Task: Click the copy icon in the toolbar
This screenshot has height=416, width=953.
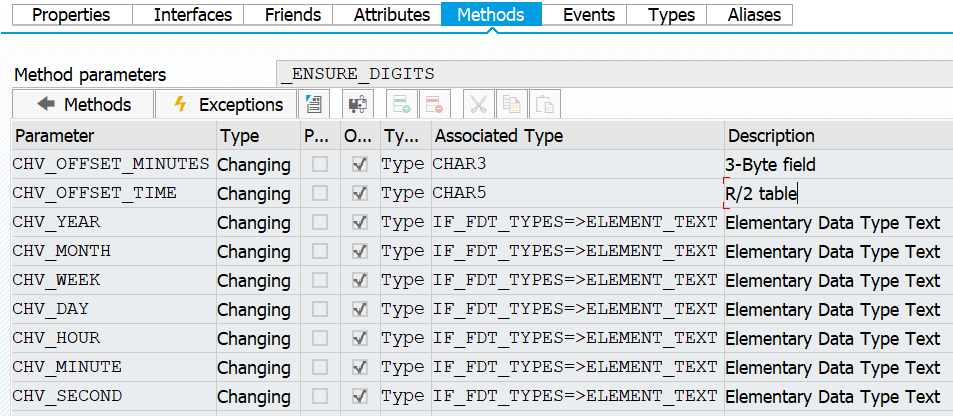Action: click(511, 105)
